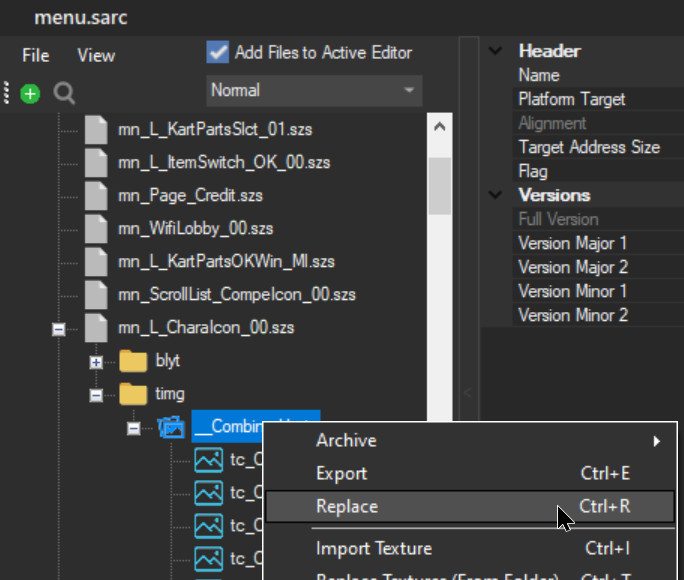Collapse the Versions property section
This screenshot has width=684, height=580.
tap(495, 195)
